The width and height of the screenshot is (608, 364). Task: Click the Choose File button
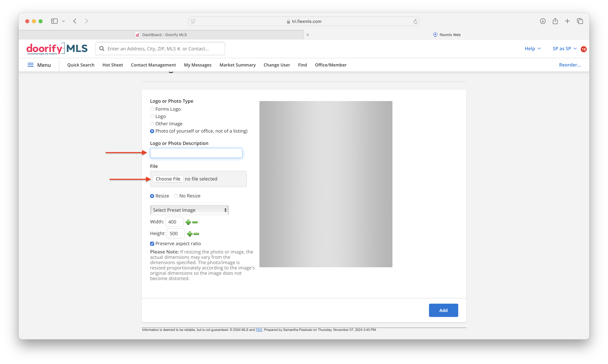click(168, 179)
